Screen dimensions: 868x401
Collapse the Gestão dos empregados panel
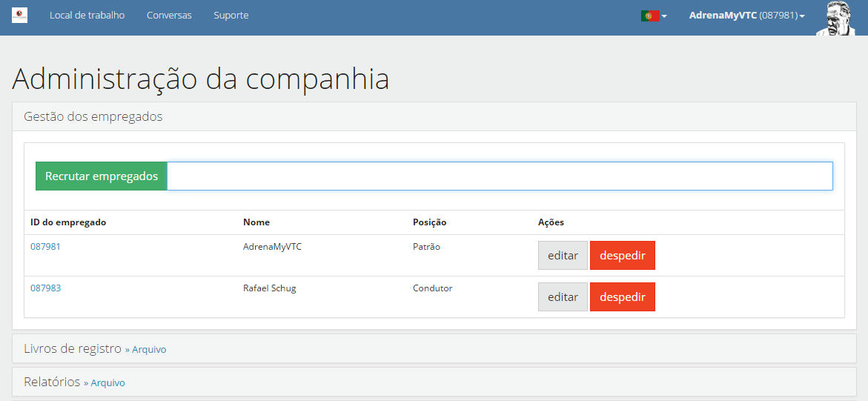[93, 116]
